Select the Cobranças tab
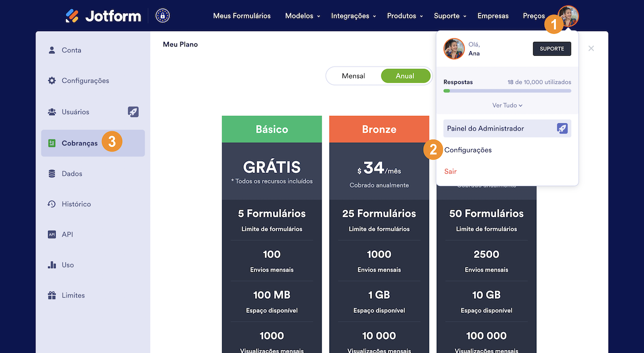This screenshot has height=353, width=644. pyautogui.click(x=93, y=143)
